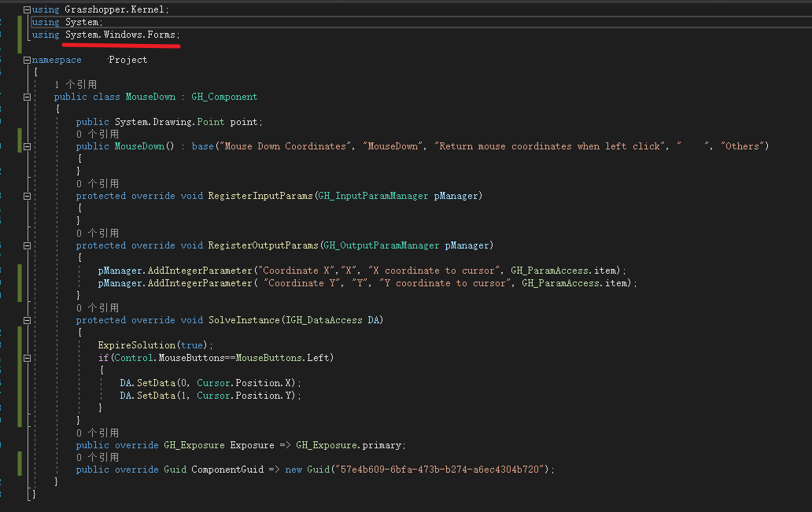Collapse the RegisterInputParams method
Image resolution: width=812 pixels, height=512 pixels.
click(27, 196)
